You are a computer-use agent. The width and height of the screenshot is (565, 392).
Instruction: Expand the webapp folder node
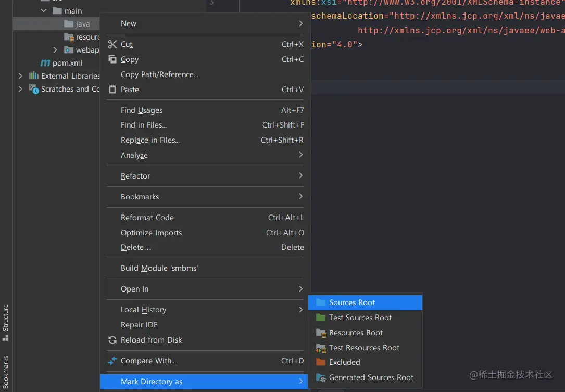pos(55,50)
